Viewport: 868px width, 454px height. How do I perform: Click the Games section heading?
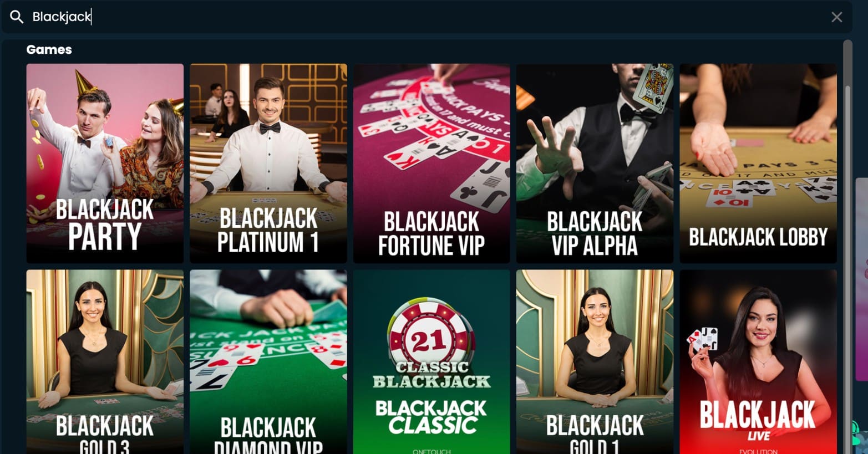(x=49, y=49)
